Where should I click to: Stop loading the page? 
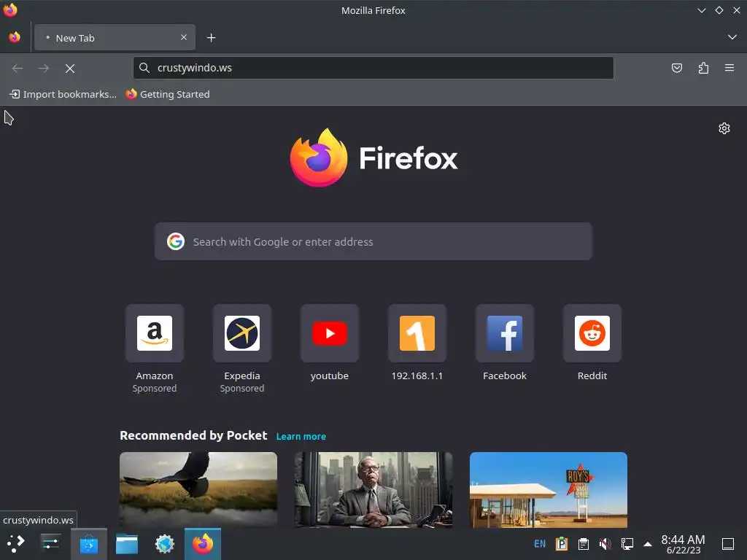(70, 69)
